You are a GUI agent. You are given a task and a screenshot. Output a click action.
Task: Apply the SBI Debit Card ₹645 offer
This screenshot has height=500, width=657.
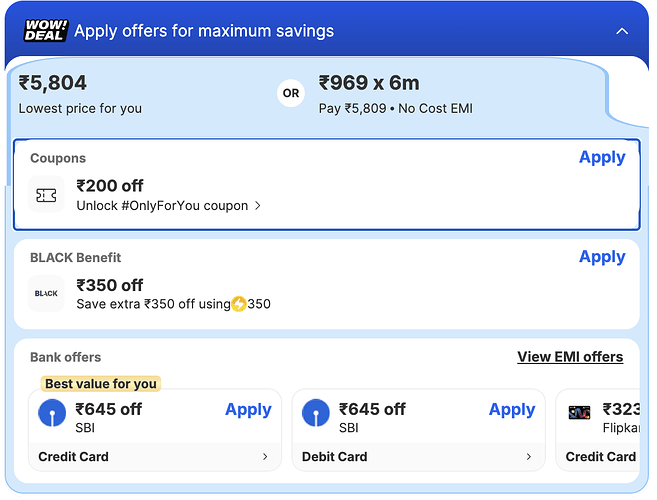point(512,409)
